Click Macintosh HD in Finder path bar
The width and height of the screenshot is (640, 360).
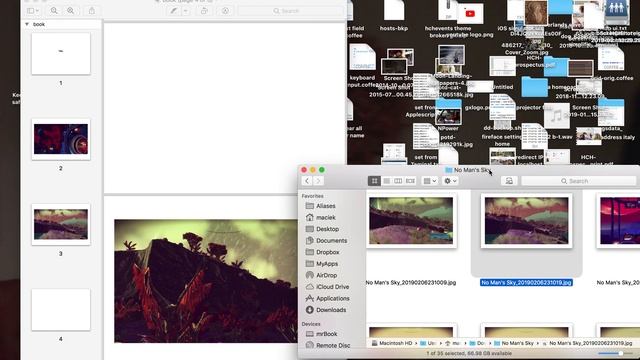[x=392, y=343]
